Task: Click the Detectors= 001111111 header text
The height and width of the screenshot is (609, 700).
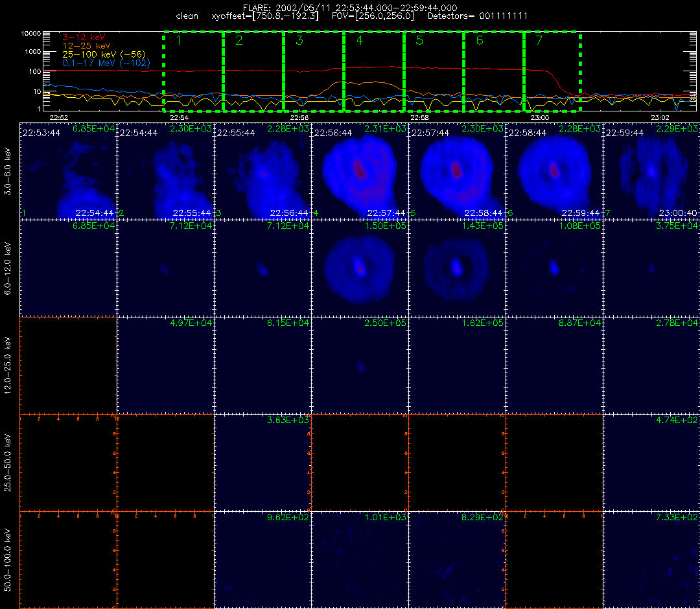Action: click(478, 16)
